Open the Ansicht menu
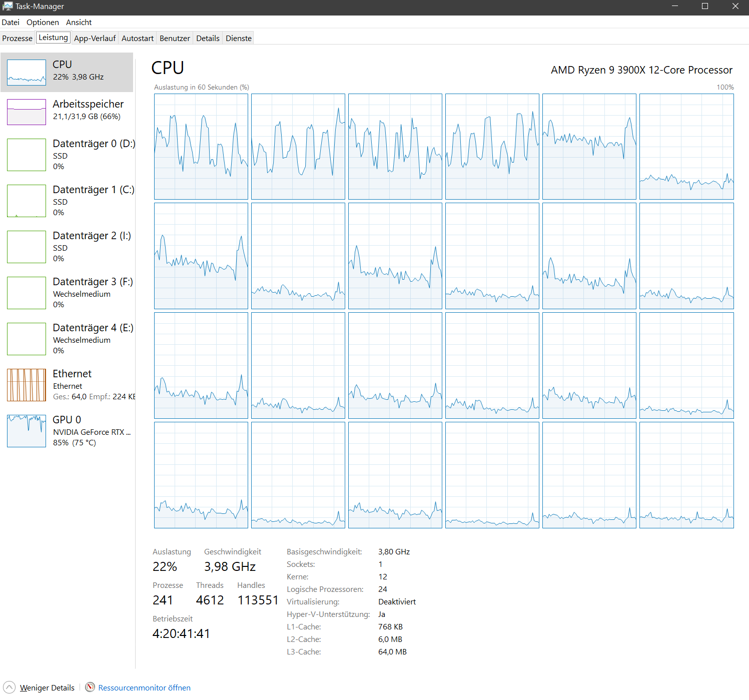This screenshot has width=749, height=700. [79, 22]
